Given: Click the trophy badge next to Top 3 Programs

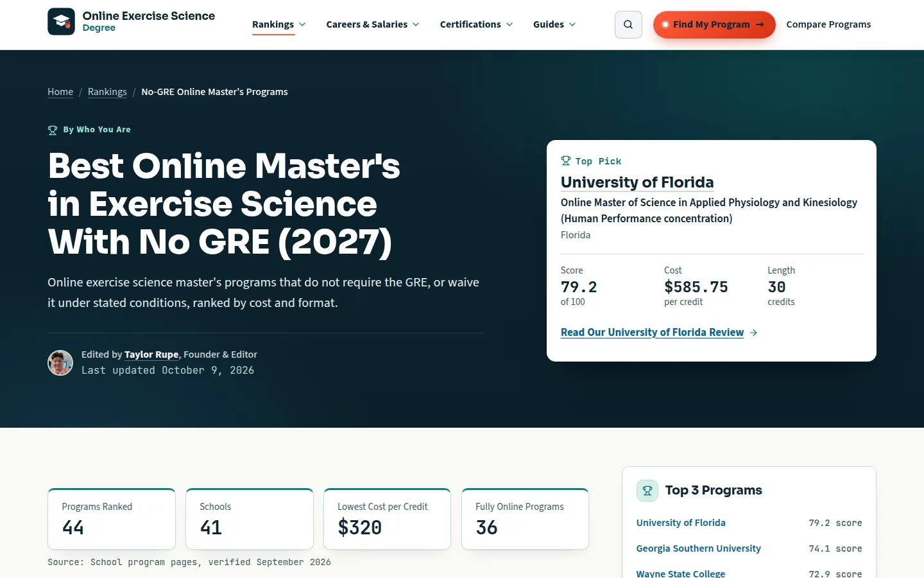Looking at the screenshot, I should (647, 491).
